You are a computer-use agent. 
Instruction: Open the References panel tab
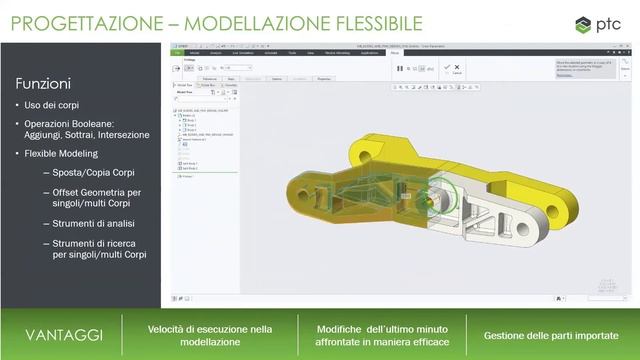[x=210, y=79]
